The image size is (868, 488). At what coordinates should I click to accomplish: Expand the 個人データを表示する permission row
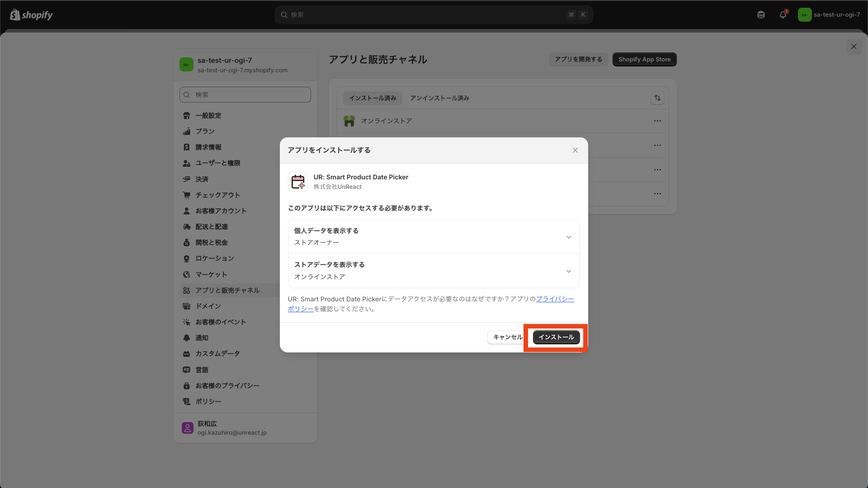point(569,237)
